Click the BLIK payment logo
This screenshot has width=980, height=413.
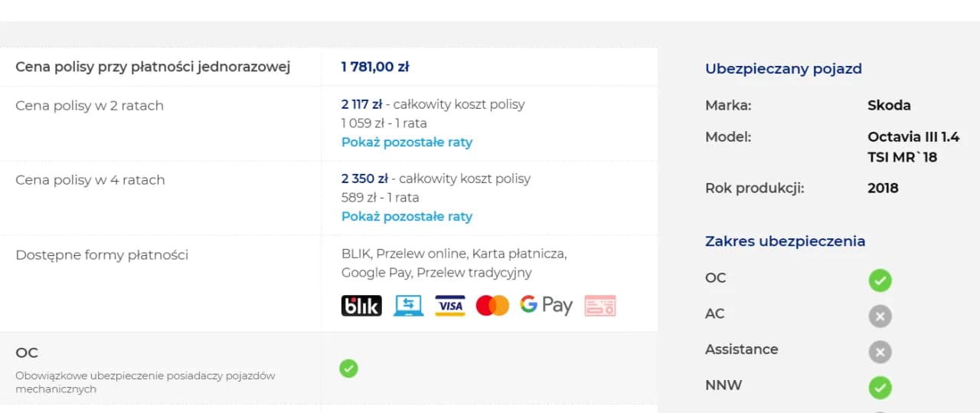coord(361,306)
